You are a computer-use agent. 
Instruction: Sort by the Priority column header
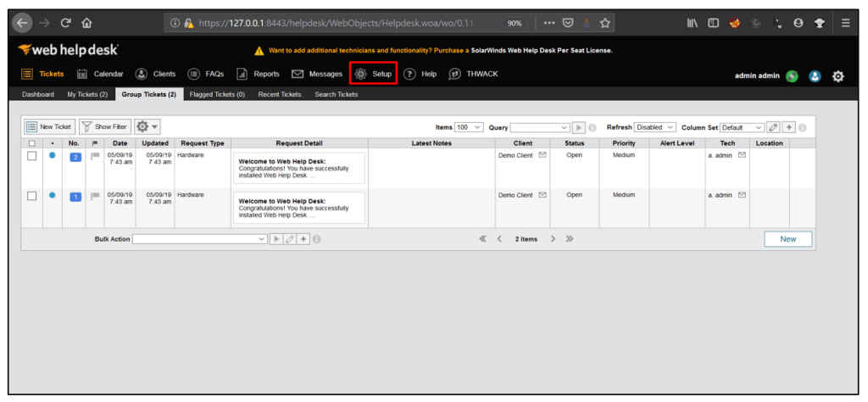point(624,143)
